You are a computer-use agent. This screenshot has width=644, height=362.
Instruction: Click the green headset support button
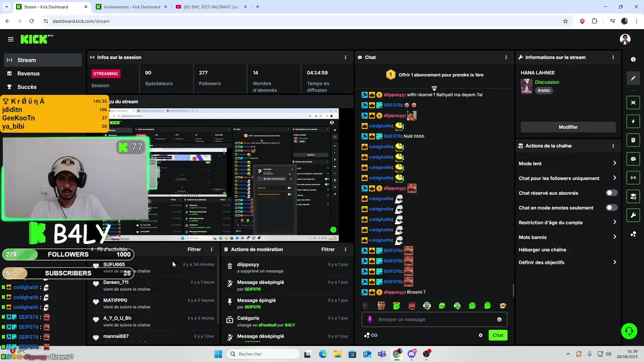[x=628, y=331]
